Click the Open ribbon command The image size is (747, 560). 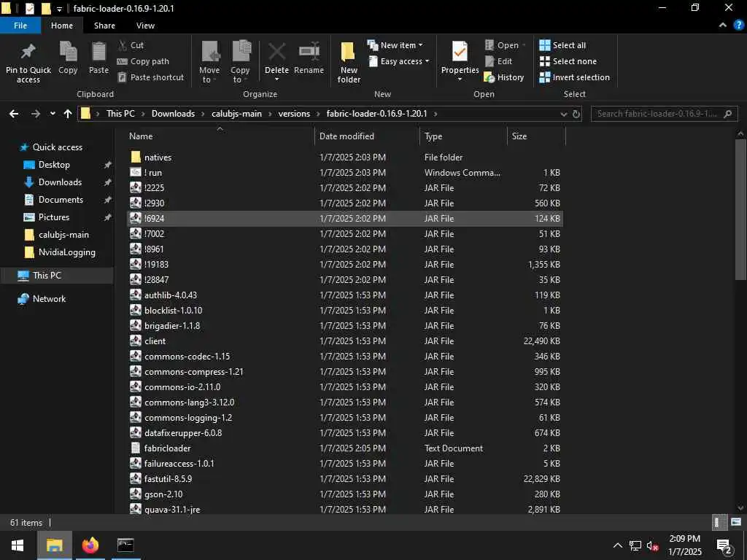click(x=505, y=45)
